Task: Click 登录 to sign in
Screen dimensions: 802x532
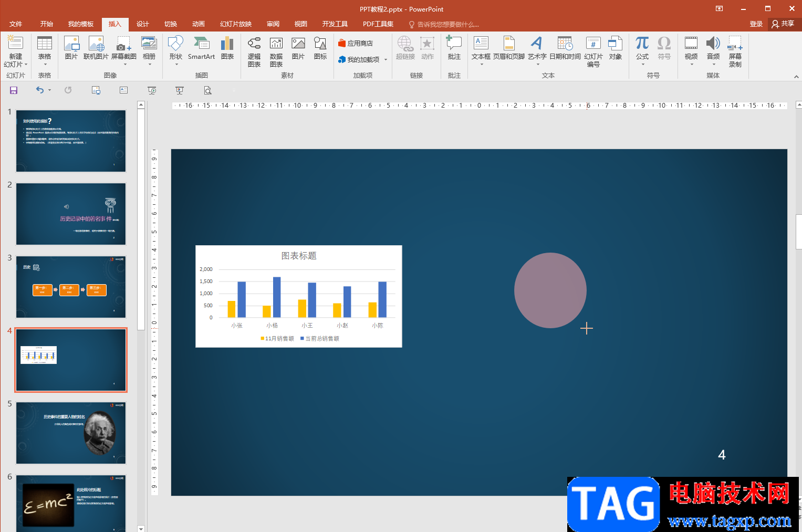Action: (756, 24)
